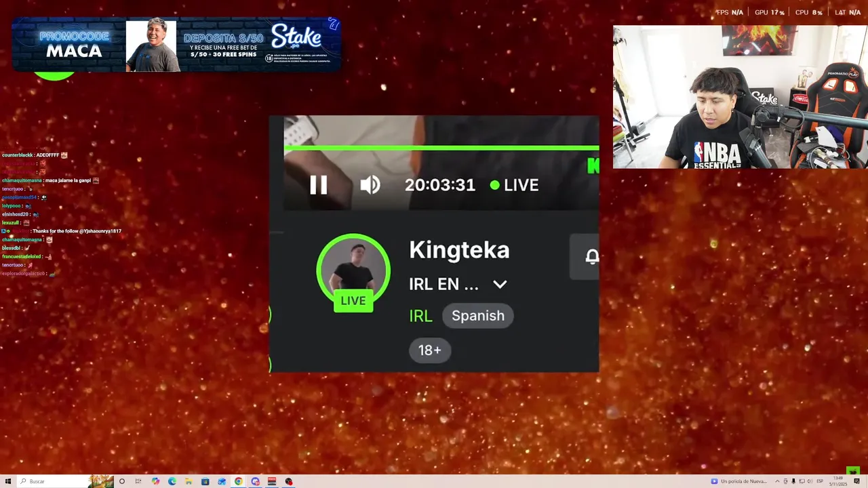Open the OBS recording icon on taskbar

tap(288, 481)
